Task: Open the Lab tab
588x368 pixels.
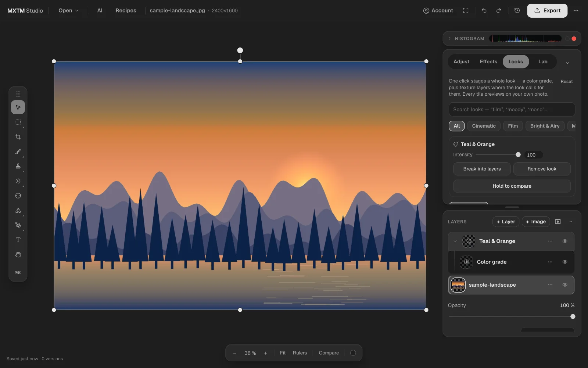Action: (543, 62)
